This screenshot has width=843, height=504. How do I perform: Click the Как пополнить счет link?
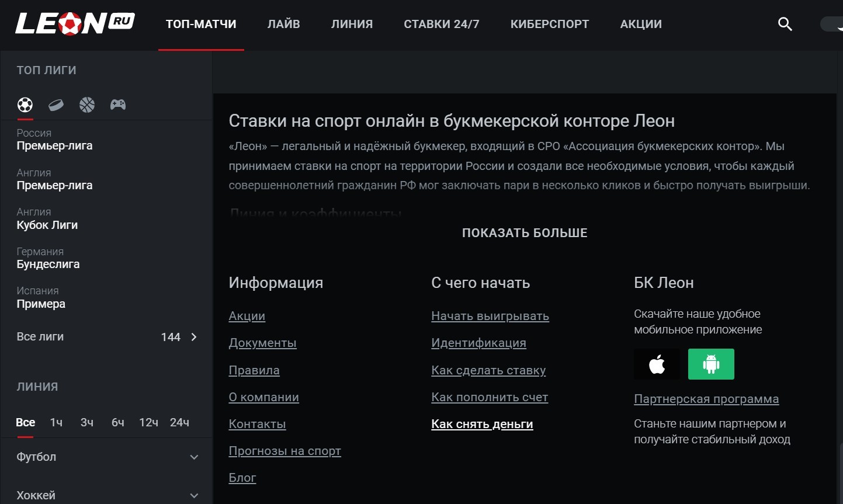point(490,397)
